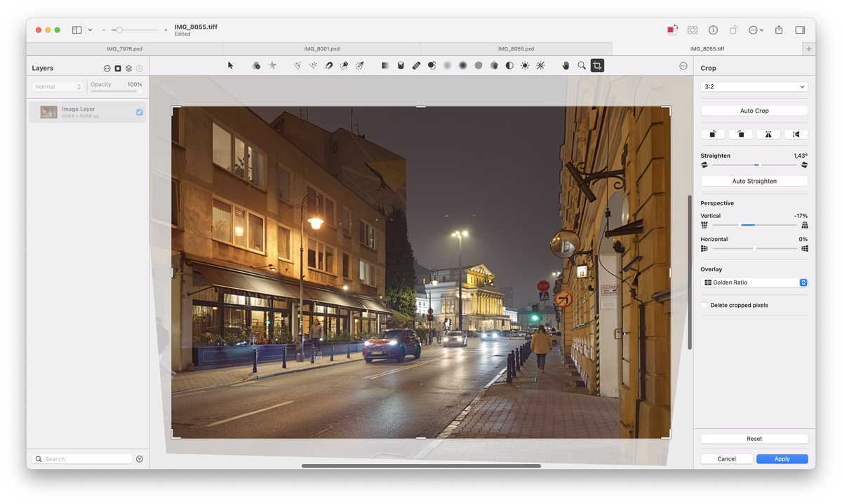
Task: Select the Hand pan tool
Action: click(566, 65)
